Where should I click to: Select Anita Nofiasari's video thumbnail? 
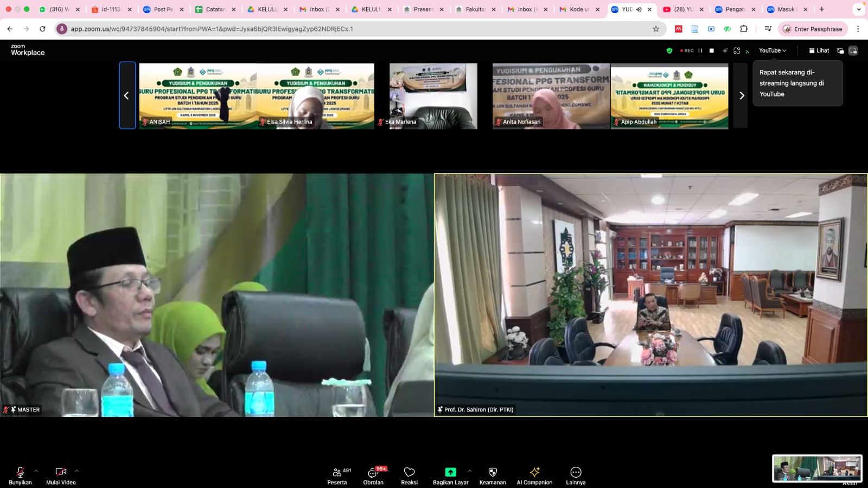(551, 96)
